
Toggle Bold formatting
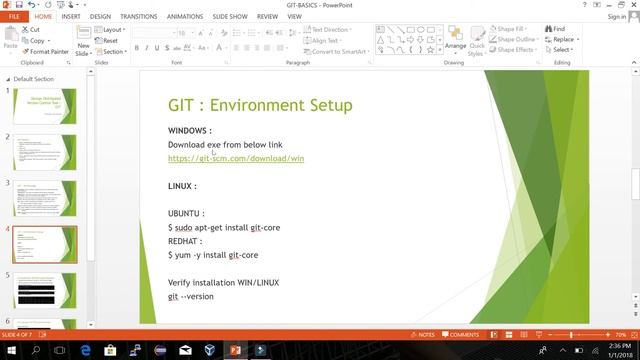coord(137,48)
